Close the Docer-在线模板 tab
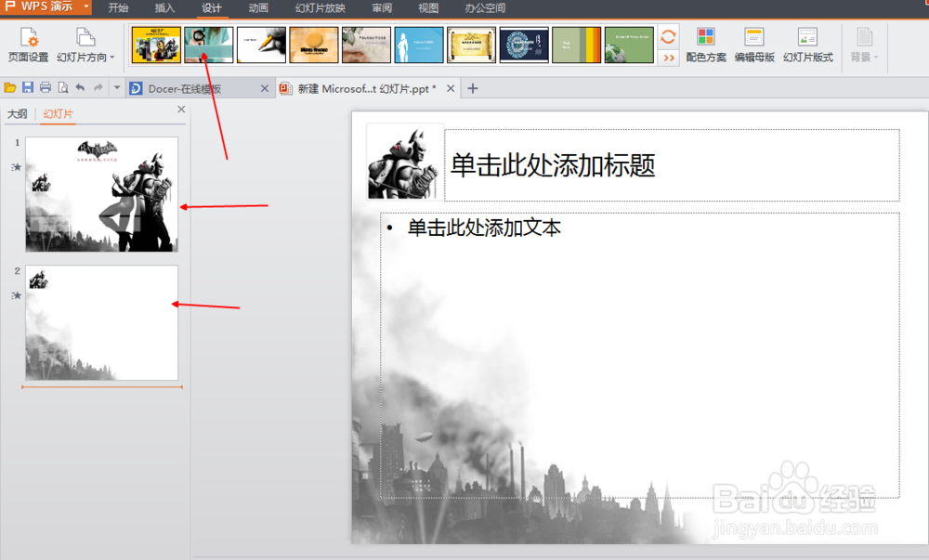 click(x=265, y=88)
